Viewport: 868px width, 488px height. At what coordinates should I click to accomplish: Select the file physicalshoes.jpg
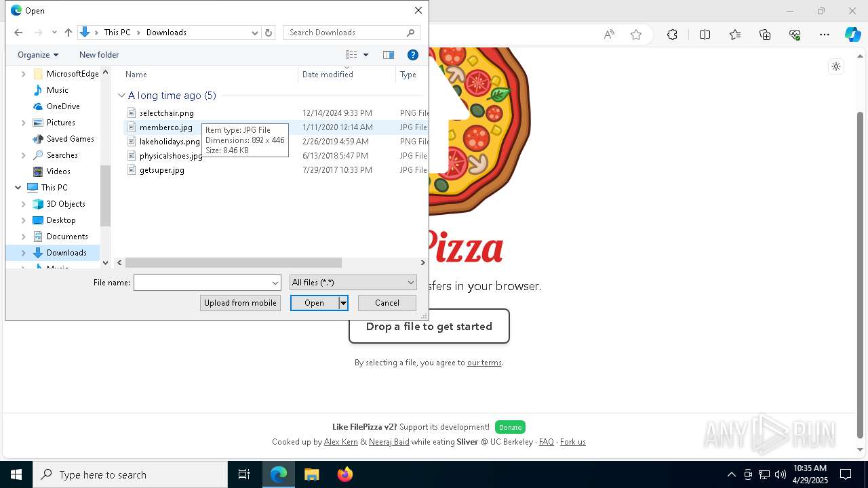[x=171, y=156]
